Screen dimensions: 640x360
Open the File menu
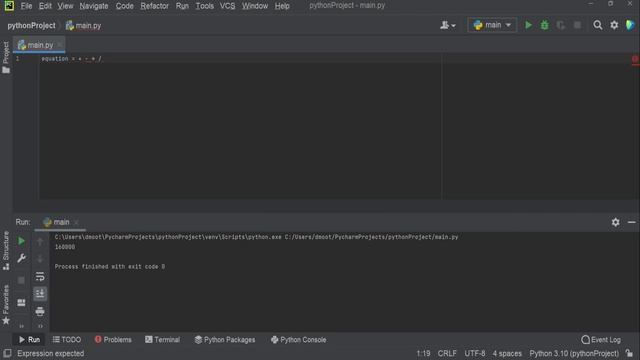(x=26, y=6)
